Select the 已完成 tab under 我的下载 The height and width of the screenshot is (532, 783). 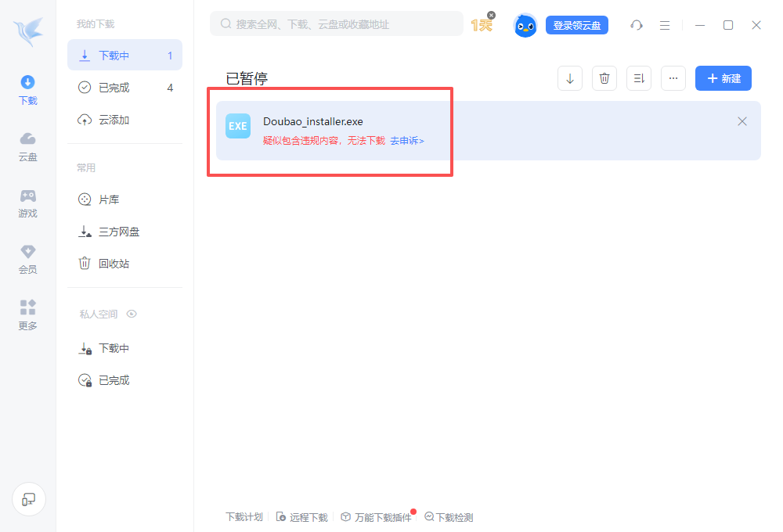point(124,88)
